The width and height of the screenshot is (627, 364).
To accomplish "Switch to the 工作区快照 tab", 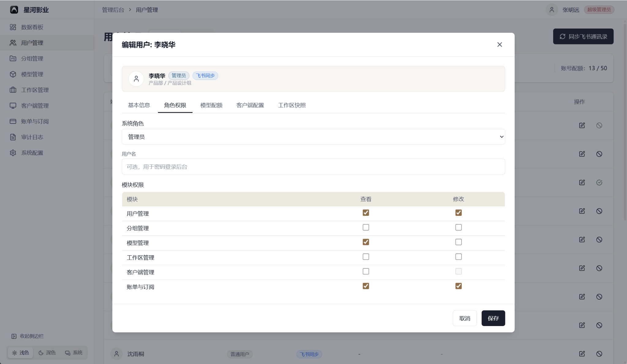I will [292, 105].
